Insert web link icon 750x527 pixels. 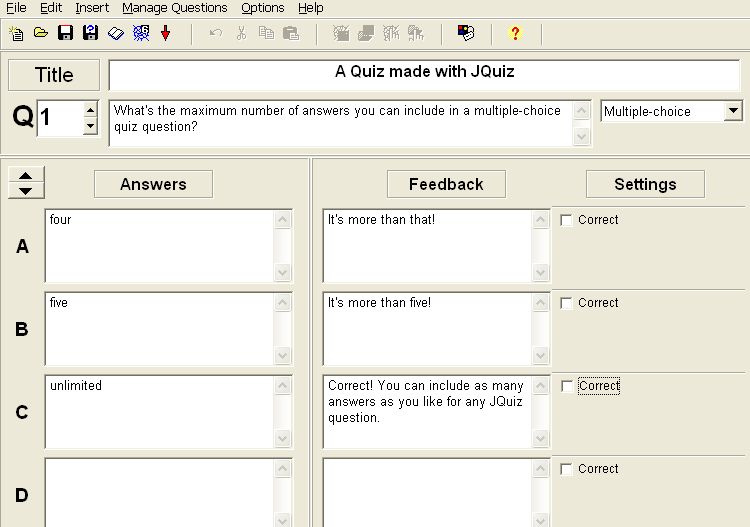[x=391, y=33]
